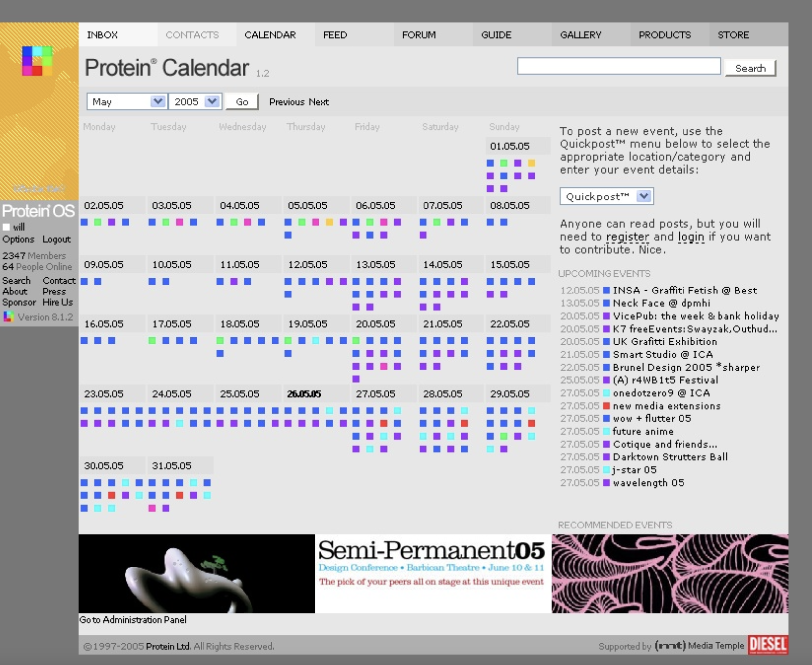Click the register link

click(x=627, y=237)
